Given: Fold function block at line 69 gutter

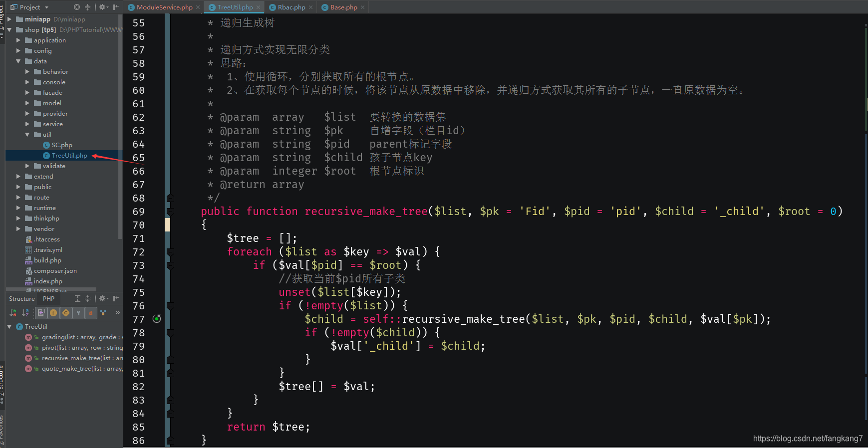Looking at the screenshot, I should click(x=170, y=212).
